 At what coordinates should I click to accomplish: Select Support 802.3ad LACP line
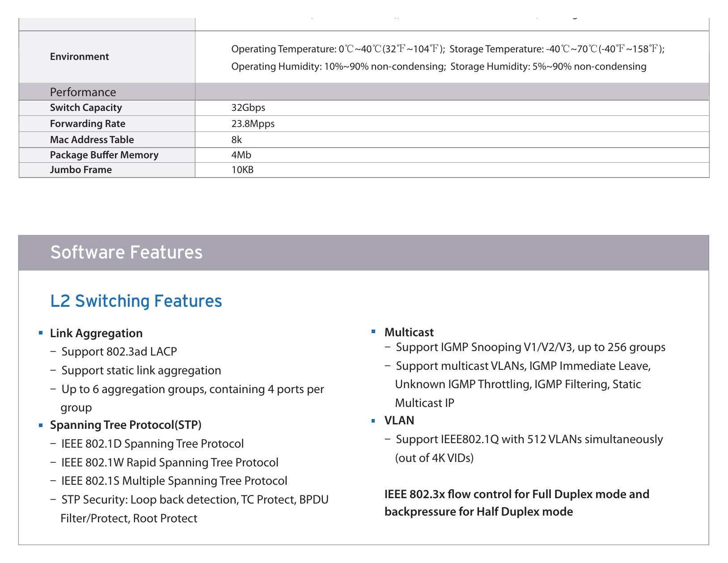pos(119,351)
